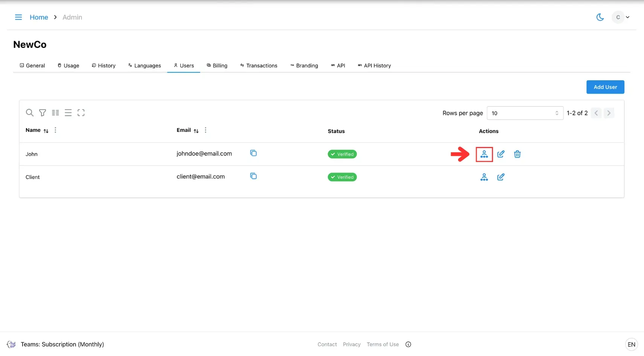
Task: Open Email column options menu
Action: pos(206,130)
